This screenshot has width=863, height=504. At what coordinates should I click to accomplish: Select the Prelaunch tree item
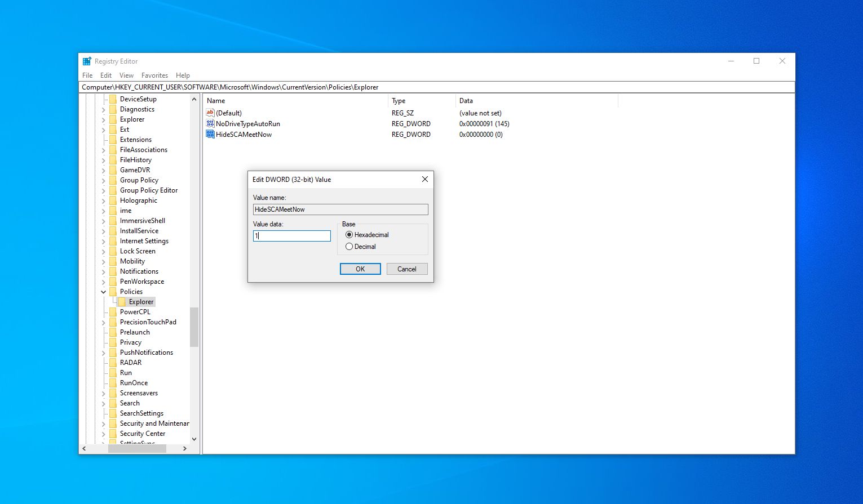(x=135, y=332)
